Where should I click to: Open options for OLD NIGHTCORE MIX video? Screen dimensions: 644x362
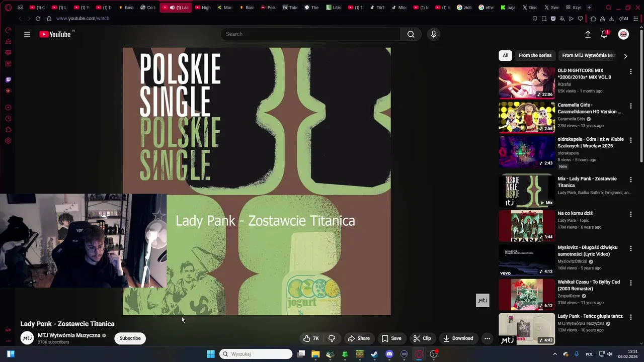[630, 71]
